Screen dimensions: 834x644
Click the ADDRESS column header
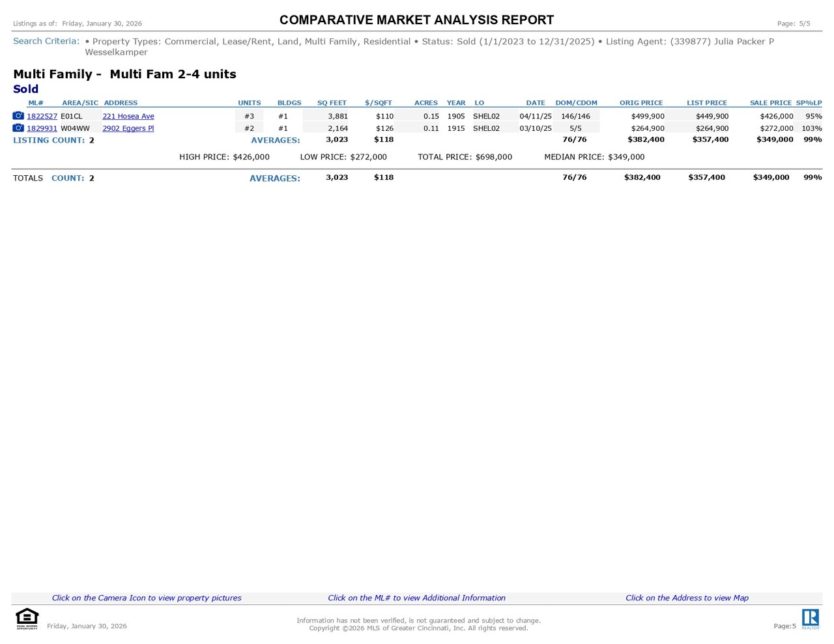(x=121, y=103)
